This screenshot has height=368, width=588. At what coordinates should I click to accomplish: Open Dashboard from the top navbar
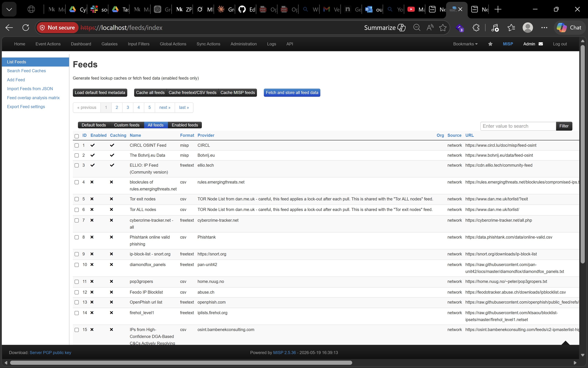(81, 44)
